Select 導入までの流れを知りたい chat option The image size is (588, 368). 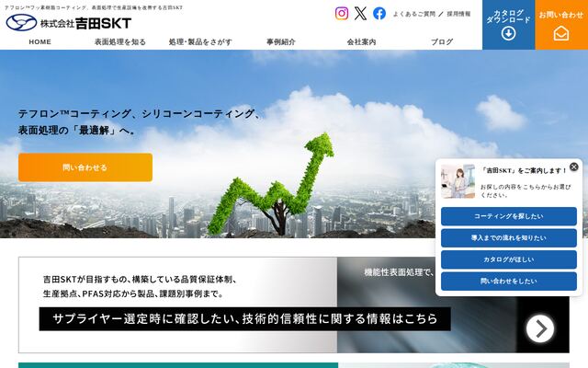(509, 238)
